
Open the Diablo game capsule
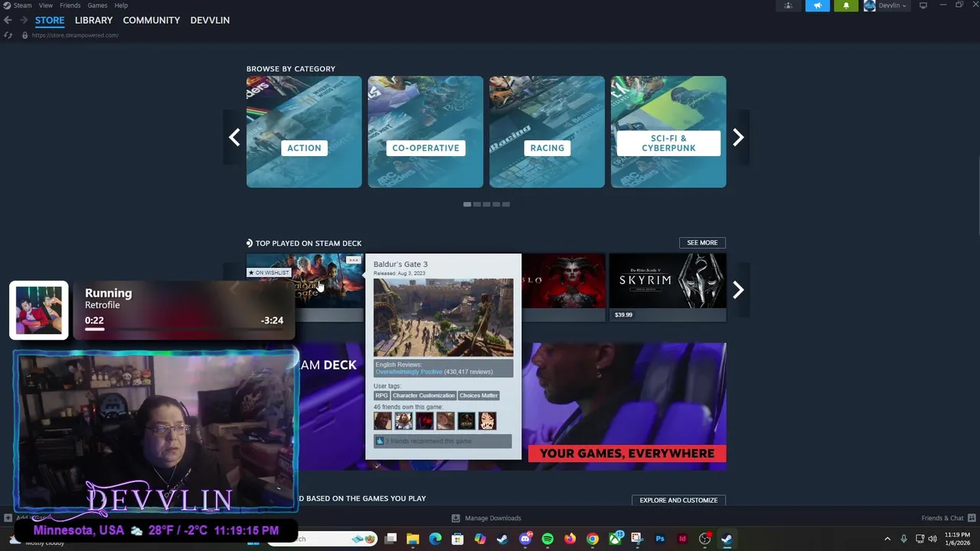(x=563, y=288)
